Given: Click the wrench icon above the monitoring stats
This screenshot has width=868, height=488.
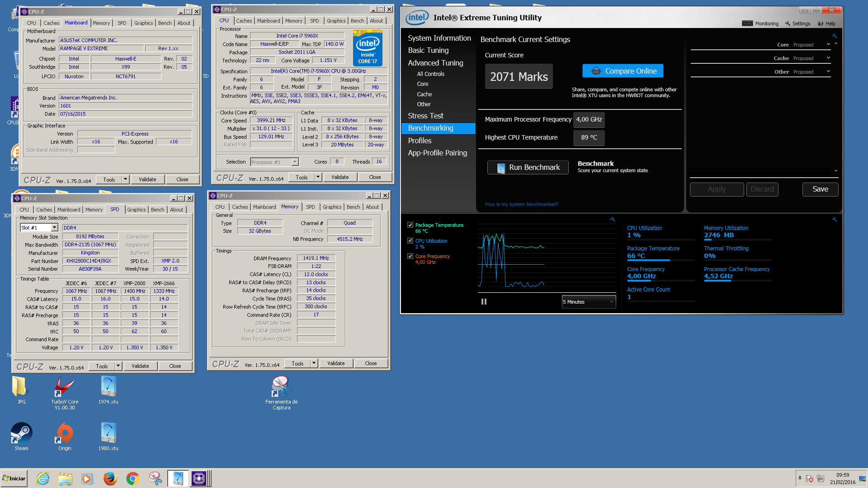Looking at the screenshot, I should tap(835, 219).
